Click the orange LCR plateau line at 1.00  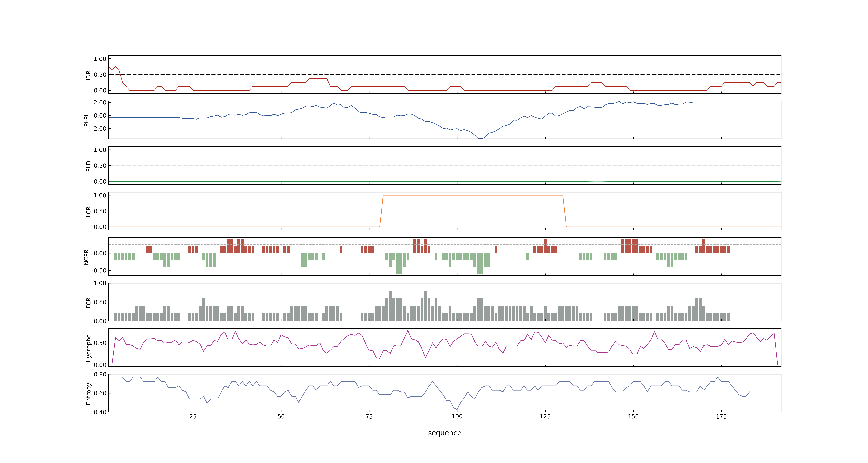[x=473, y=195]
